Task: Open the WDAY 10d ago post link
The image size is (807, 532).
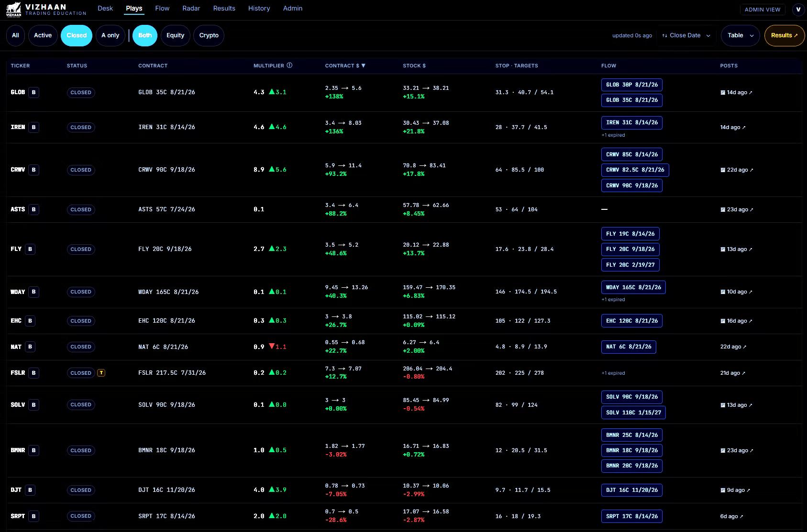Action: (x=736, y=292)
